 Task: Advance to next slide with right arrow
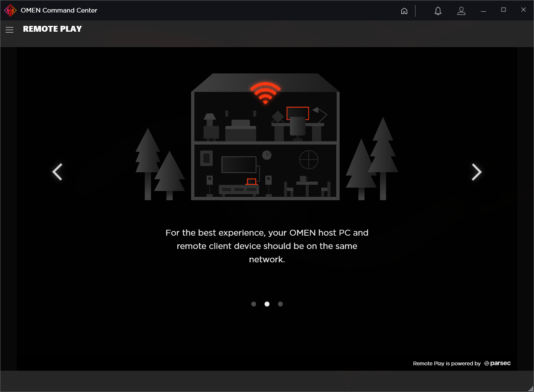point(476,172)
